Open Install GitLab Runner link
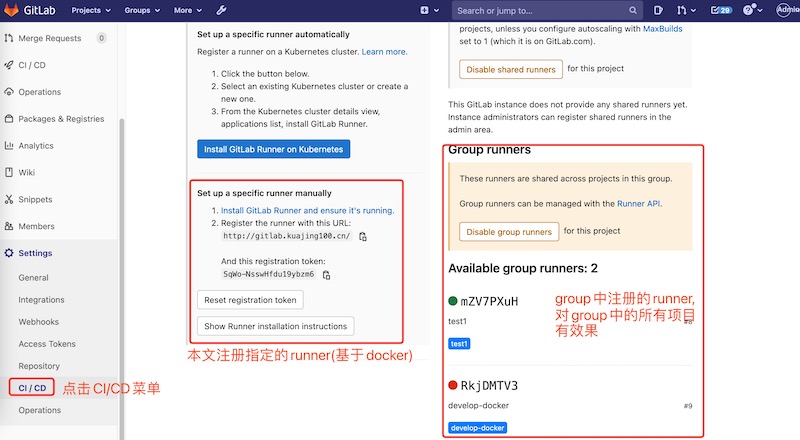Image resolution: width=800 pixels, height=440 pixels. (307, 210)
